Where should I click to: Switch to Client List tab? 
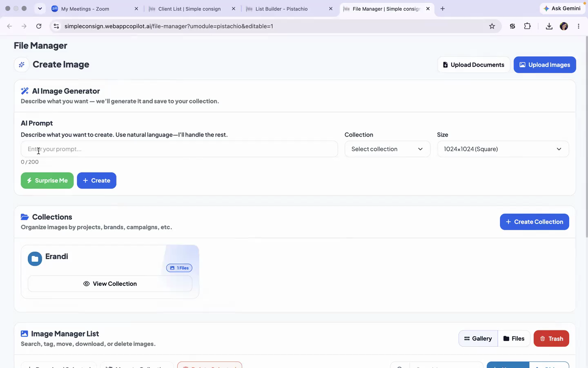click(192, 9)
